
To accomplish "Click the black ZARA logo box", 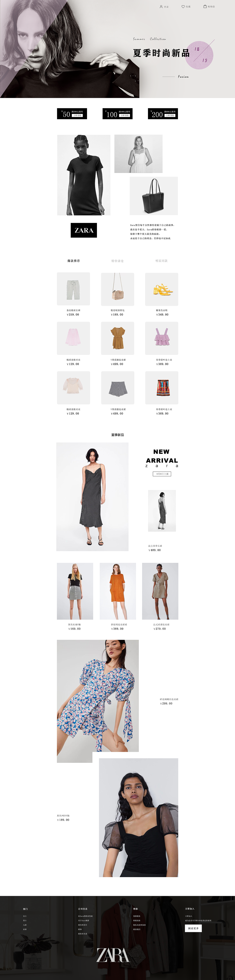I will [84, 230].
